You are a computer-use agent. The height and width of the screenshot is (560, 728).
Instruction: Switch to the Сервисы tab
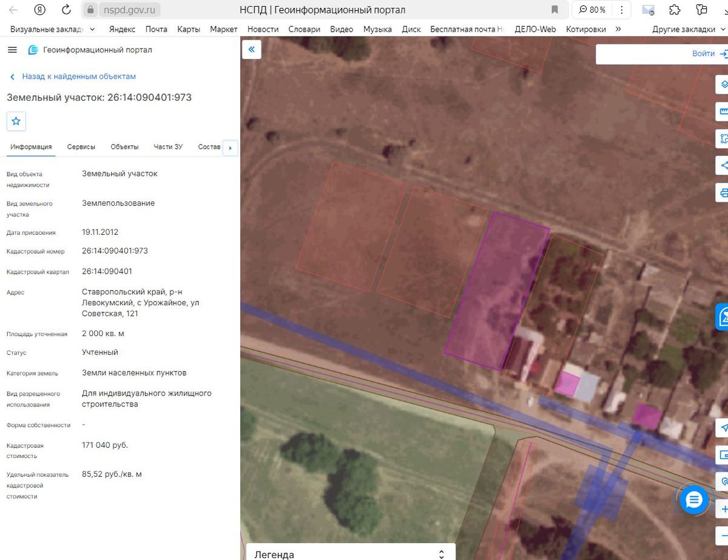click(x=81, y=147)
